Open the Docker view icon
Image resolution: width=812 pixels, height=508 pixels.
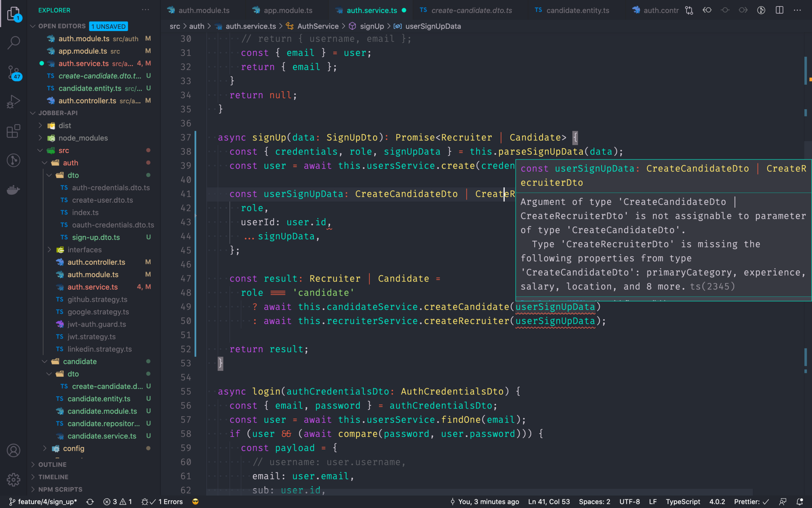click(14, 189)
